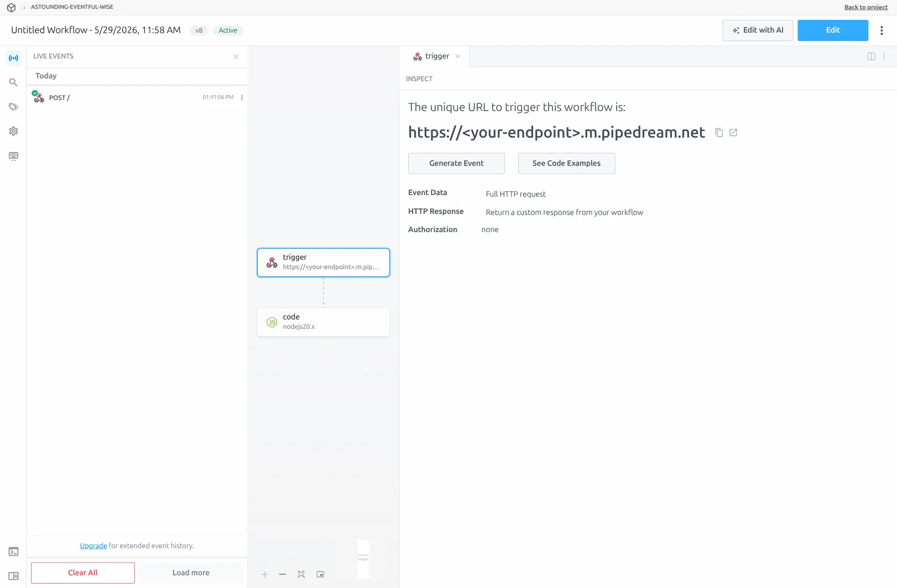The height and width of the screenshot is (588, 897).
Task: Click the webhook icon in trigger tab
Action: click(418, 56)
